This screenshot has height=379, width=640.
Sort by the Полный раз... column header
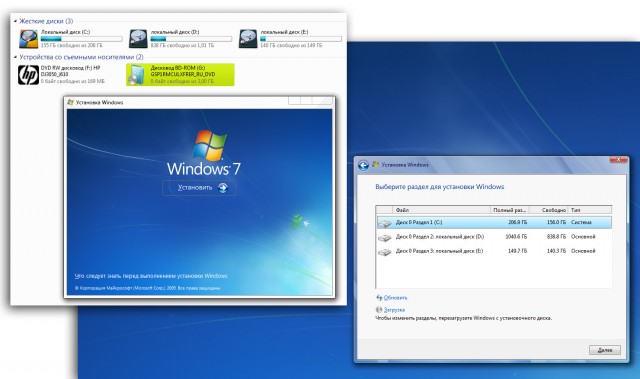click(x=510, y=210)
